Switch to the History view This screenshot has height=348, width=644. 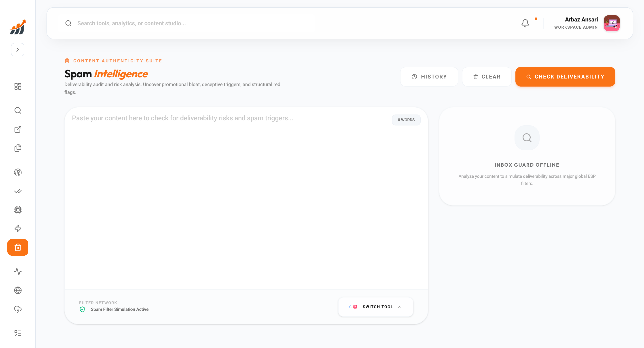coord(429,77)
